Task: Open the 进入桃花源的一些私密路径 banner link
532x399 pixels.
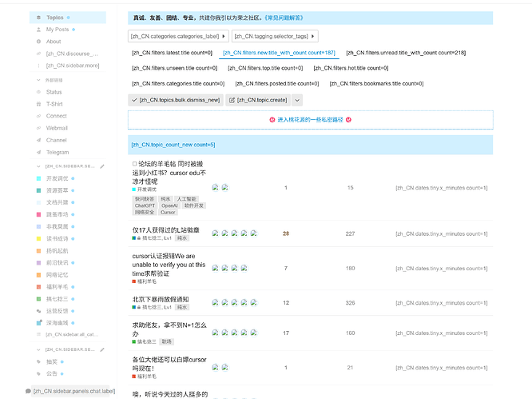Action: click(x=310, y=120)
